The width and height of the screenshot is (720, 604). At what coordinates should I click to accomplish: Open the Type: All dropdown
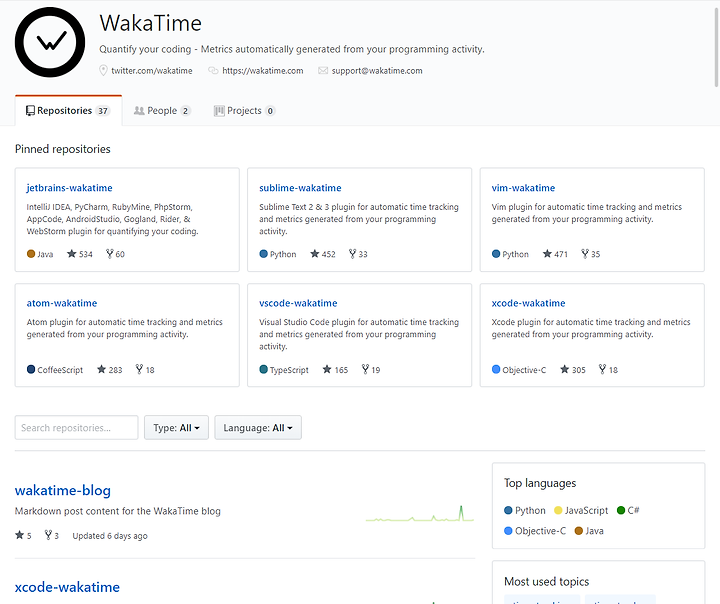coord(176,428)
